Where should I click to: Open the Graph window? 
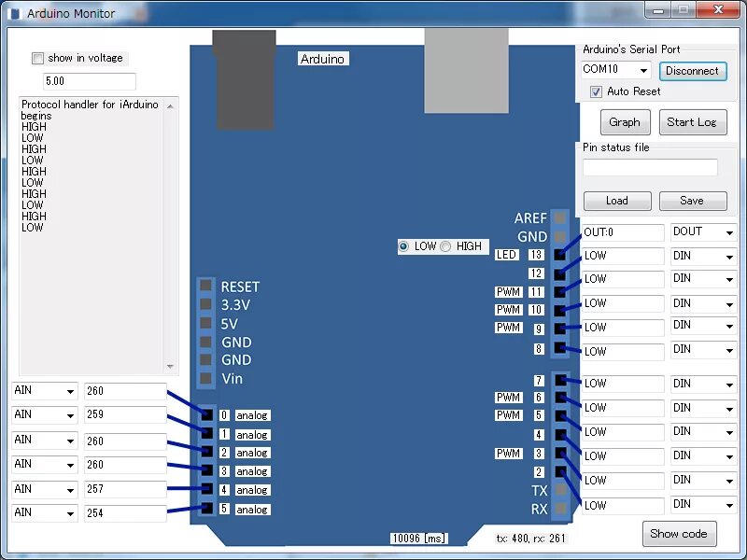[x=625, y=122]
